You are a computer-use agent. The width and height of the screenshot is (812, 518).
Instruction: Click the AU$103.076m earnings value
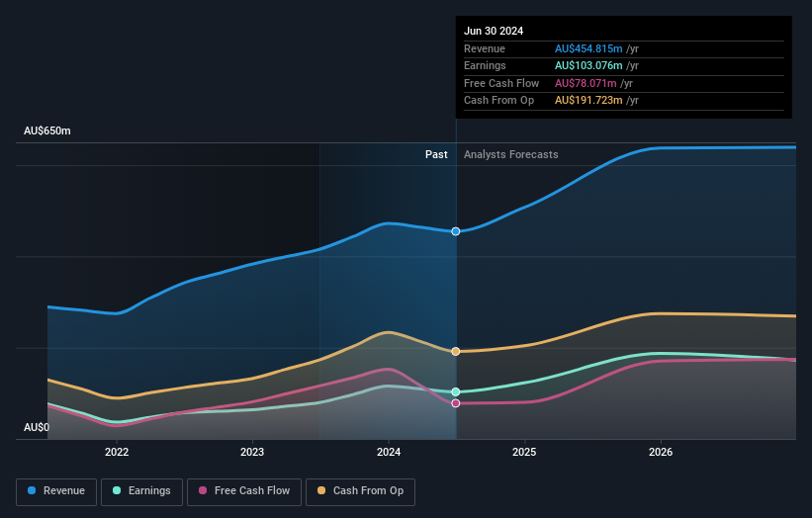point(588,65)
